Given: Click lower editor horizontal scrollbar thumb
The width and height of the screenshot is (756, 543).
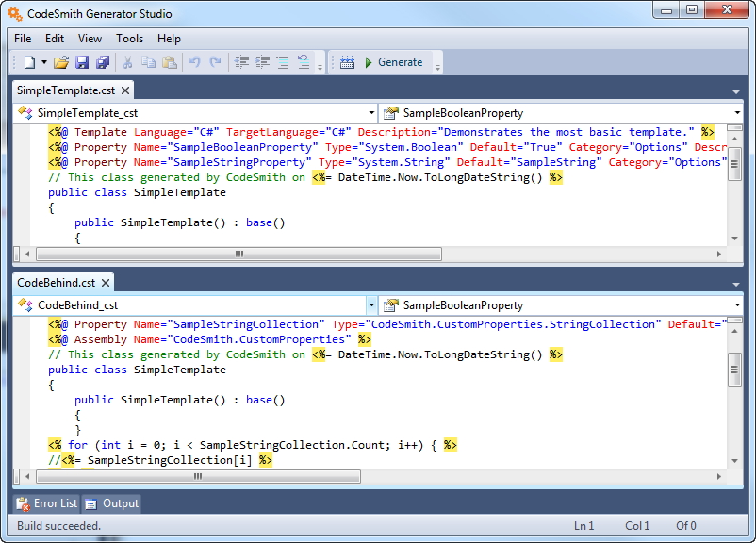Looking at the screenshot, I should click(199, 476).
